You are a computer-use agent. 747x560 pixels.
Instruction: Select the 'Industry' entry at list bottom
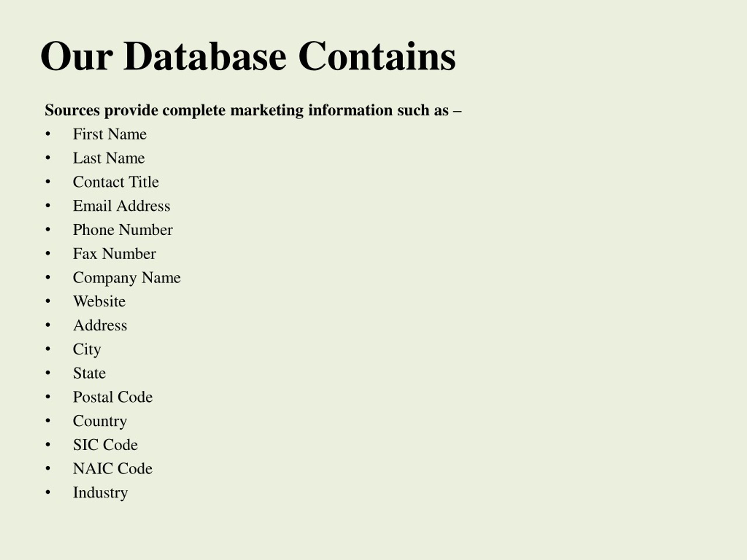click(100, 493)
